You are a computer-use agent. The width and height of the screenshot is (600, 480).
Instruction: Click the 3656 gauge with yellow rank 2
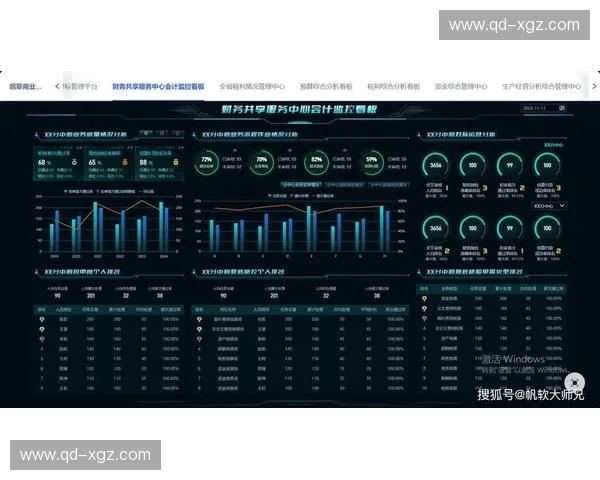[x=435, y=229]
